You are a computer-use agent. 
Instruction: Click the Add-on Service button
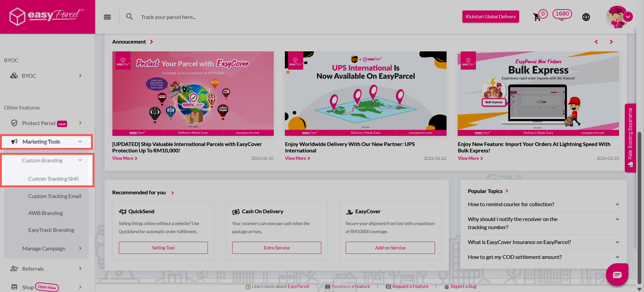(390, 248)
